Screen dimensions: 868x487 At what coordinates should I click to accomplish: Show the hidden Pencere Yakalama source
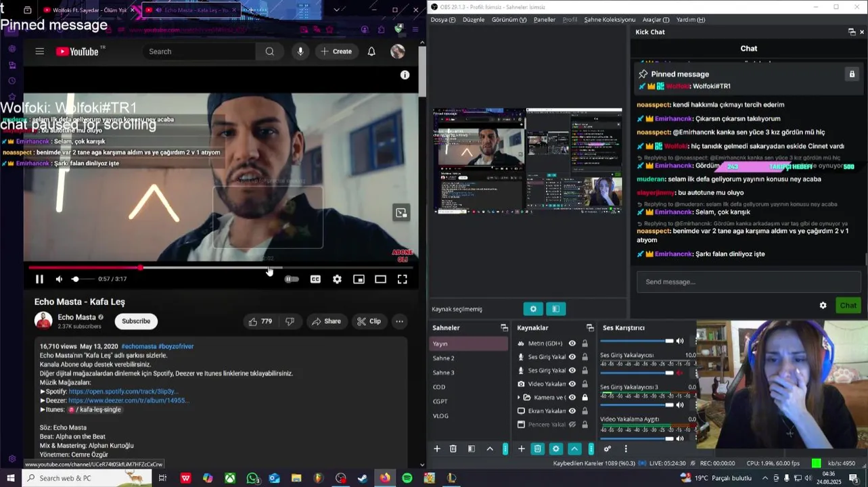tap(572, 425)
